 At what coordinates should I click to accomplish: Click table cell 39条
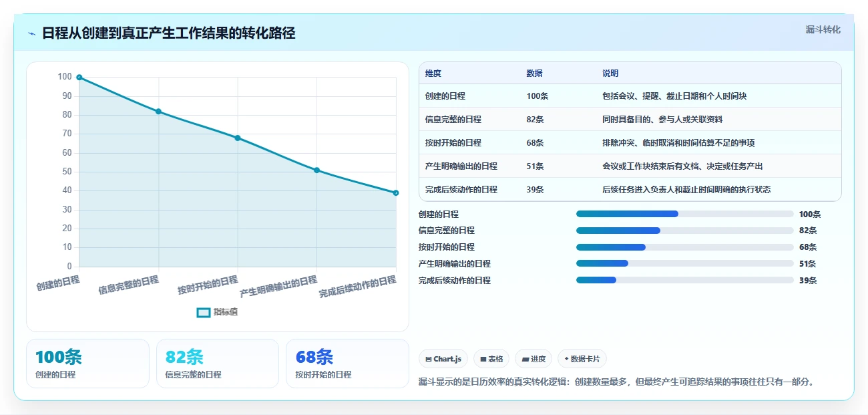pyautogui.click(x=535, y=190)
